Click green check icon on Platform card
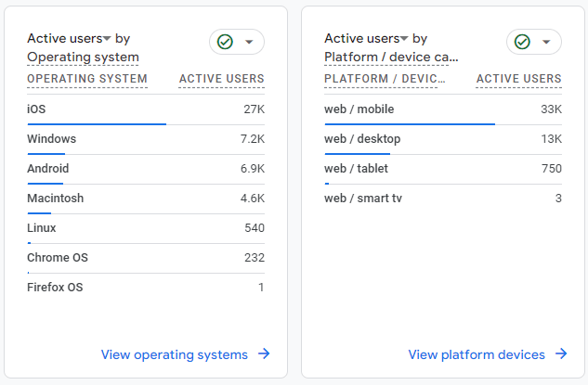 click(522, 42)
